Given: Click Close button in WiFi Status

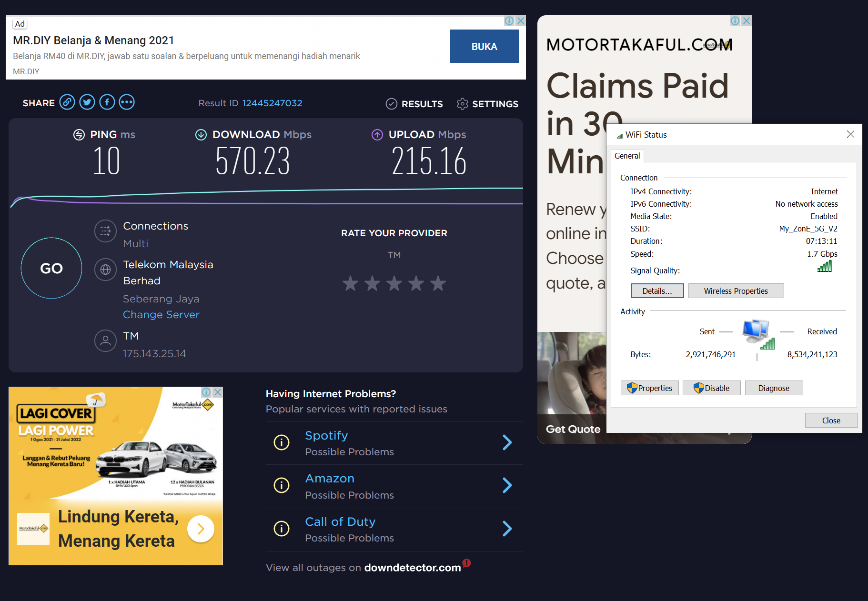Looking at the screenshot, I should (831, 421).
